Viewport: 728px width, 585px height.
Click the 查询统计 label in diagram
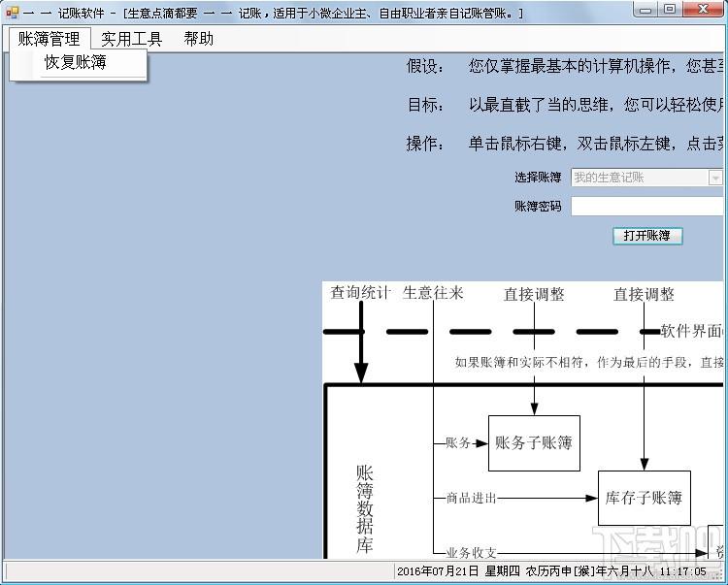point(360,293)
